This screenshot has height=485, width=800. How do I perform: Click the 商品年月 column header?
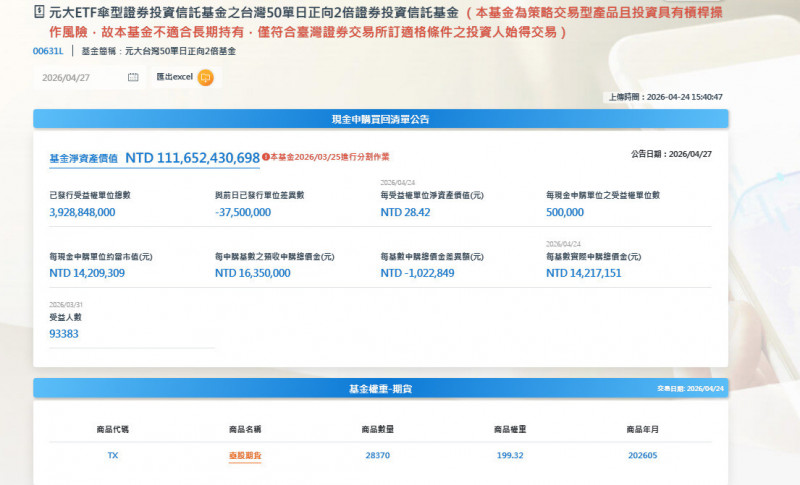[644, 429]
